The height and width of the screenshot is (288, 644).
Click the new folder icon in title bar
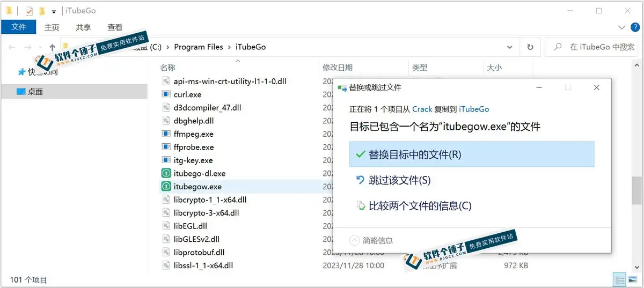tap(42, 11)
